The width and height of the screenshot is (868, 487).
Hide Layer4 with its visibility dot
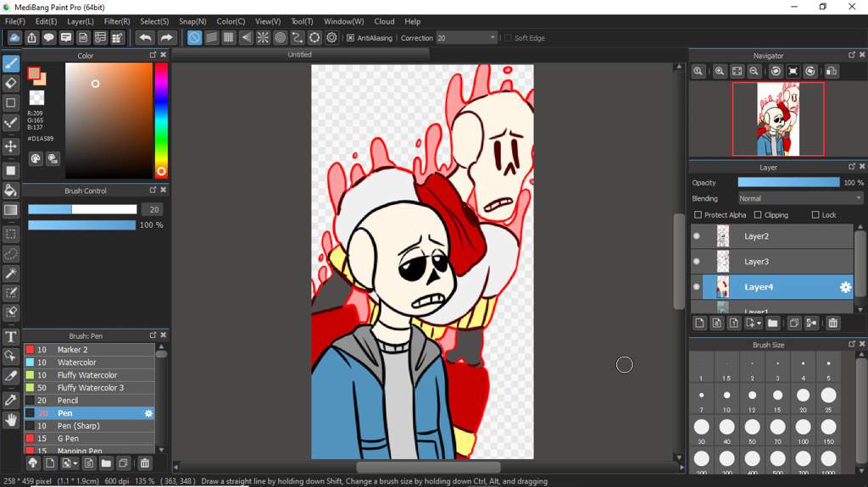tap(697, 287)
